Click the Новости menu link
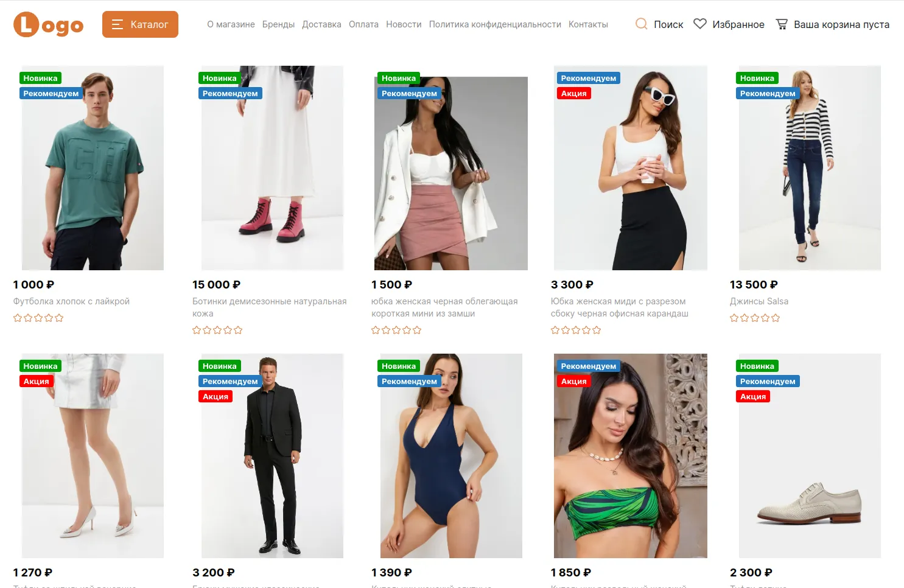Viewport: 904px width, 588px height. tap(404, 24)
